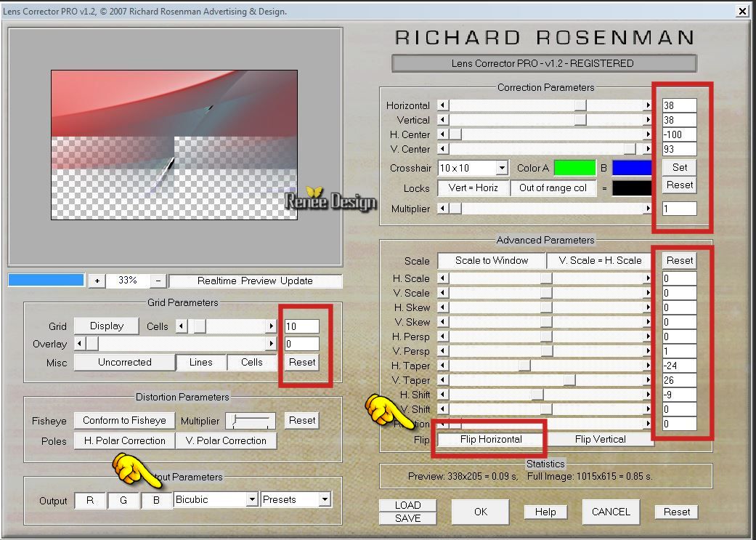Click Reset in Distortion Parameters
The width and height of the screenshot is (756, 540).
[x=302, y=420]
